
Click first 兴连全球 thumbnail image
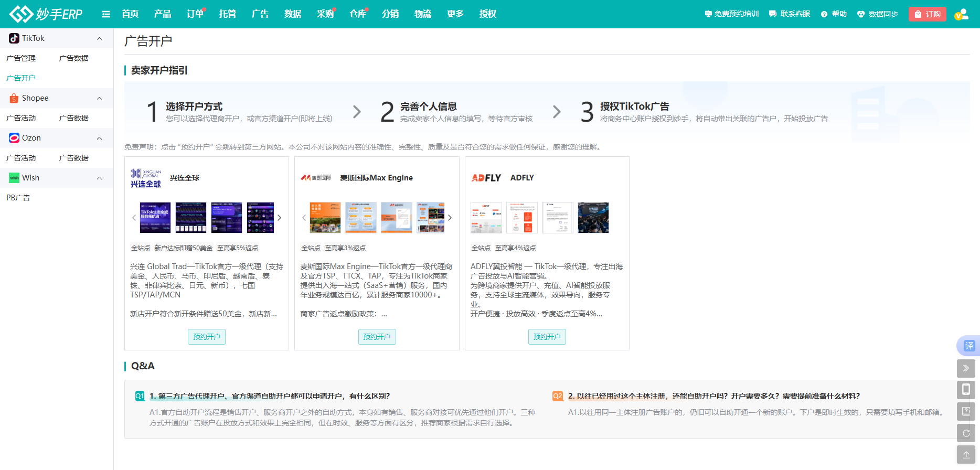click(155, 218)
